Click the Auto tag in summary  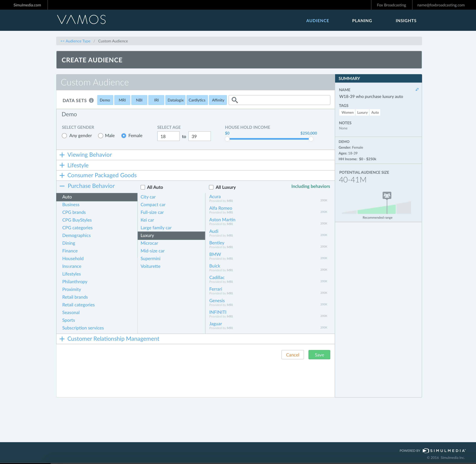[x=375, y=112]
